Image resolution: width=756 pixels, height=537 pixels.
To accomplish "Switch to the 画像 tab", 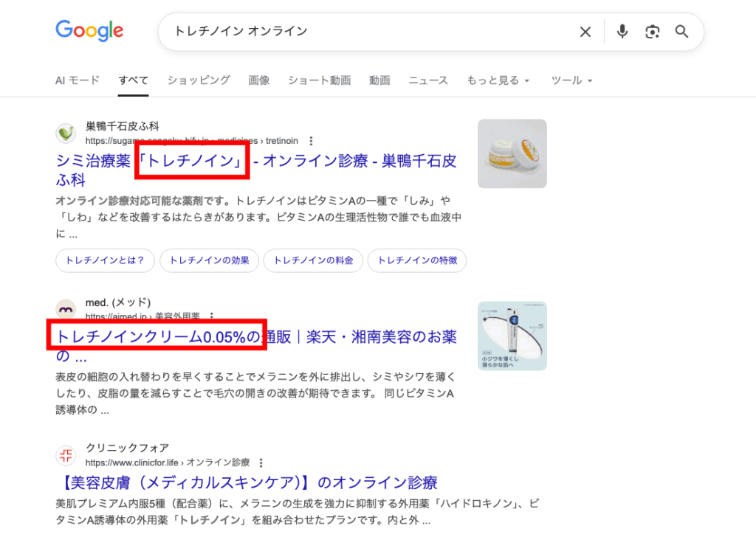I will [x=259, y=80].
